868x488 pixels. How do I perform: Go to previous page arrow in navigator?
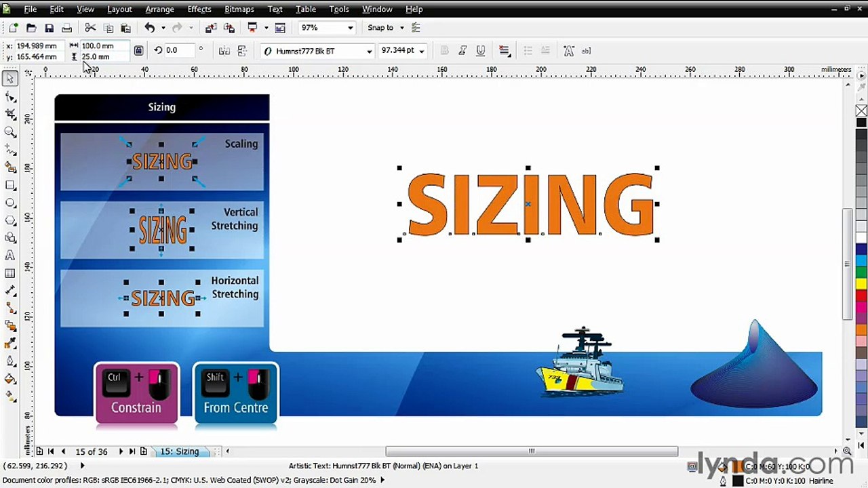tap(63, 451)
